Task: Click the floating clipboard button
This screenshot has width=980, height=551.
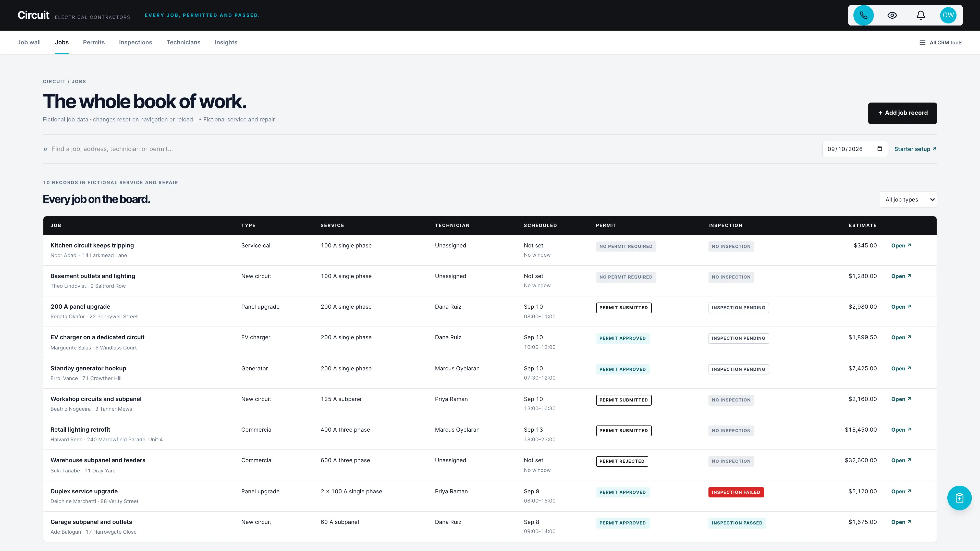Action: click(959, 498)
